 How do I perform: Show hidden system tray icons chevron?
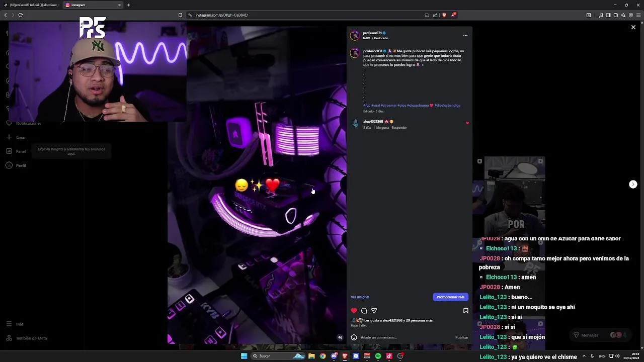[x=584, y=356]
